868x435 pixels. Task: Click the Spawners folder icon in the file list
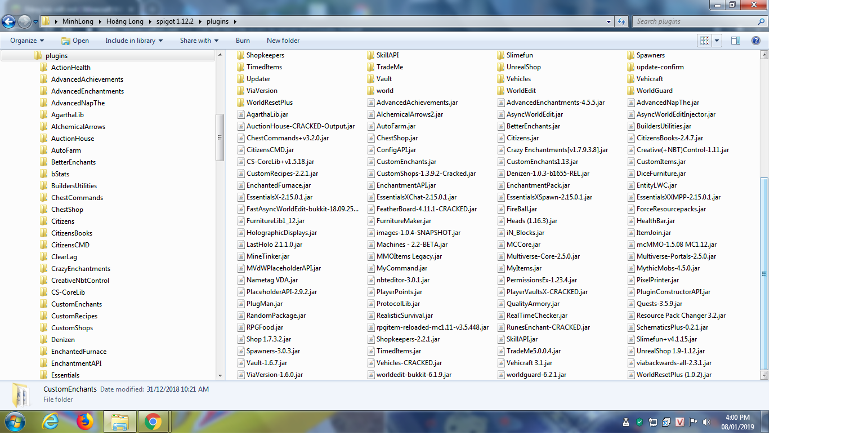click(x=631, y=55)
